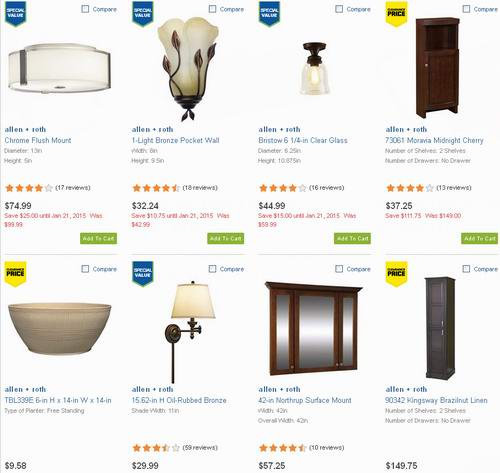The height and width of the screenshot is (473, 500).
Task: Click Clearance Price badge on TBL339E planter
Action: coord(15,274)
